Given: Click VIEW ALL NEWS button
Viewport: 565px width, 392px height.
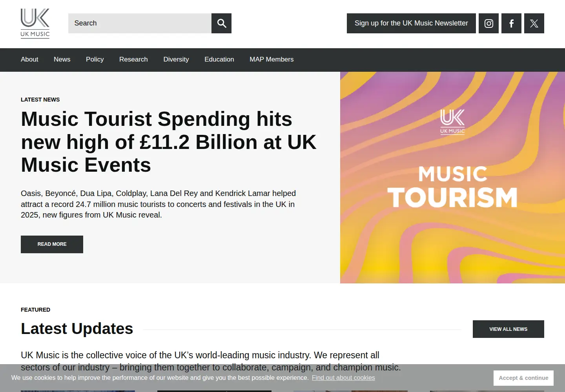Looking at the screenshot, I should (x=508, y=329).
